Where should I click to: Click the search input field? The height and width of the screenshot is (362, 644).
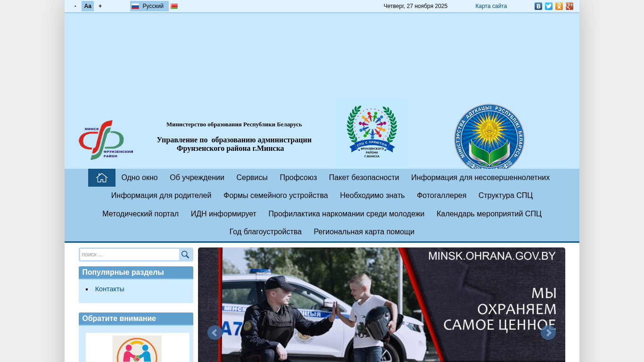[129, 255]
